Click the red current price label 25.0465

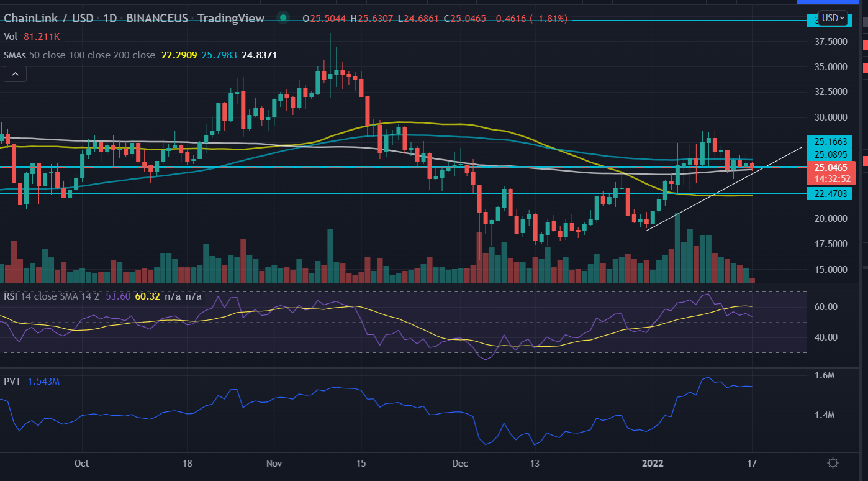pos(828,168)
